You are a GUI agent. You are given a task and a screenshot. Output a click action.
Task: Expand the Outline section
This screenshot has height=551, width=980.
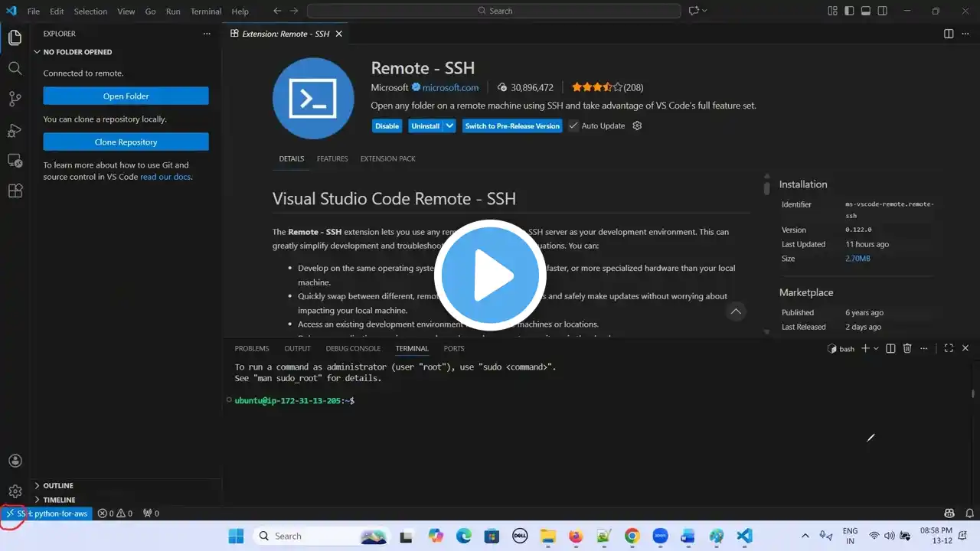tap(58, 485)
